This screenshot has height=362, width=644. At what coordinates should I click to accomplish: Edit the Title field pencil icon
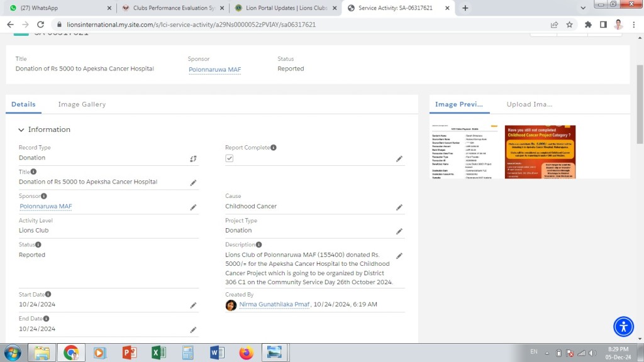(x=193, y=183)
